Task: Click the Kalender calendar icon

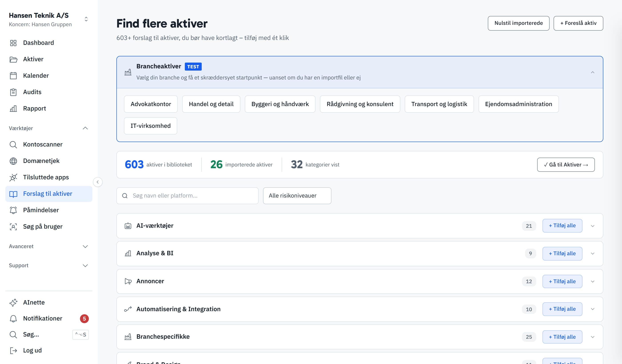Action: tap(13, 76)
